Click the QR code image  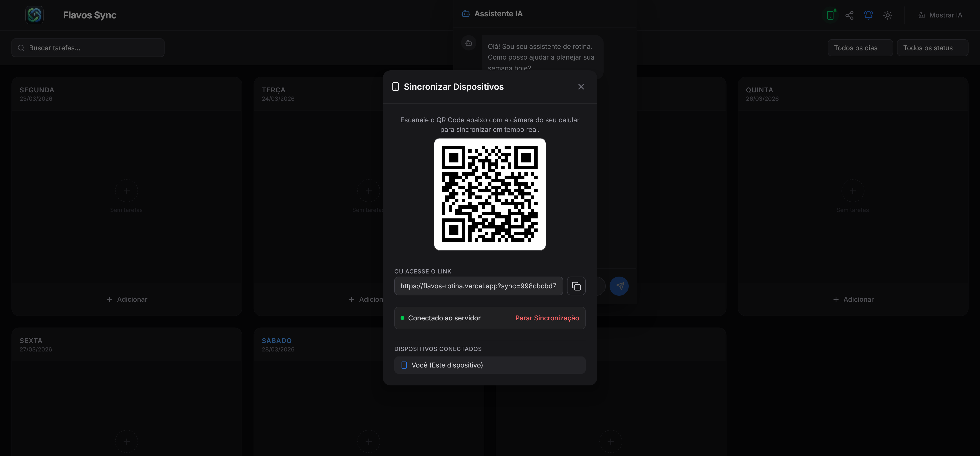coord(490,194)
